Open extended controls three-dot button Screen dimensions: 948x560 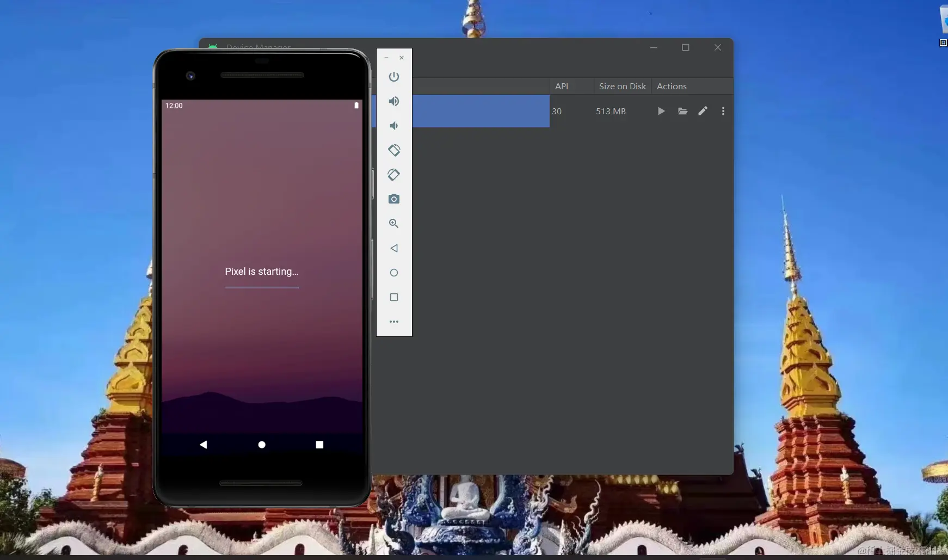pos(394,322)
